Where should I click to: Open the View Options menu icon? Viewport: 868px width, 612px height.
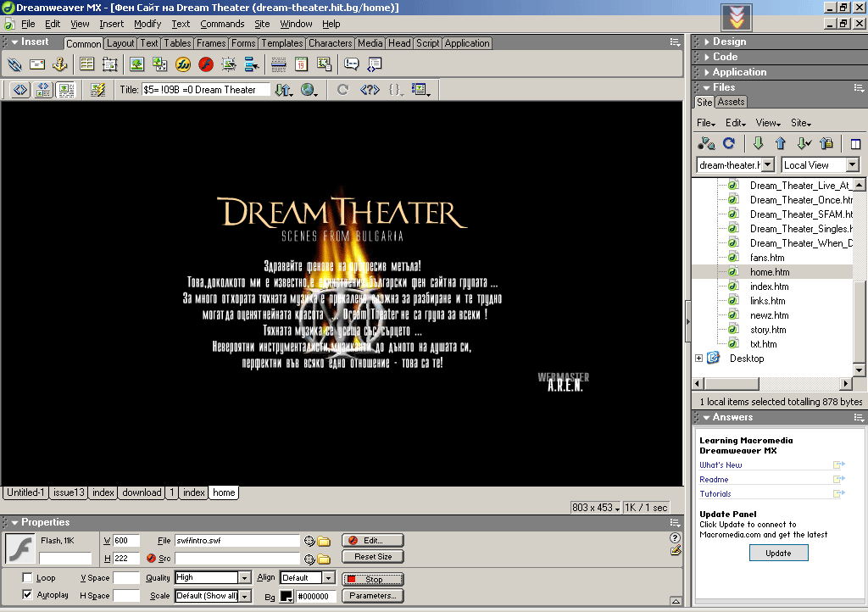coord(420,90)
